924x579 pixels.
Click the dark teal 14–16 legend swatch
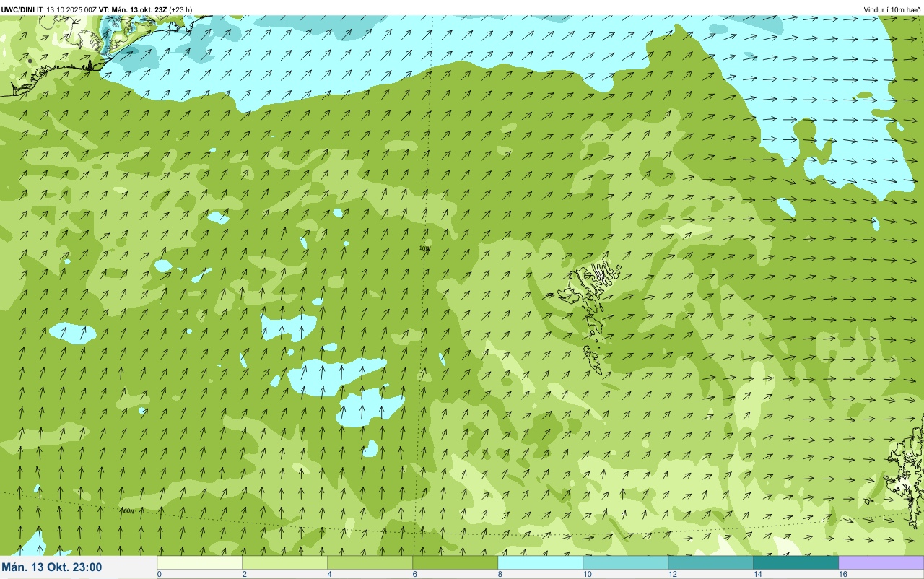796,562
